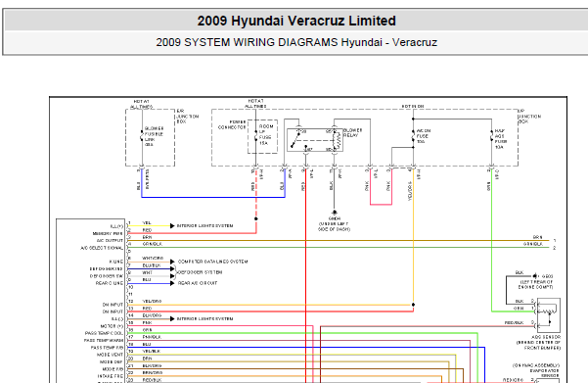The image size is (588, 383).
Task: Click the arrow on the BLU/ORG wire
Action: tap(172, 318)
